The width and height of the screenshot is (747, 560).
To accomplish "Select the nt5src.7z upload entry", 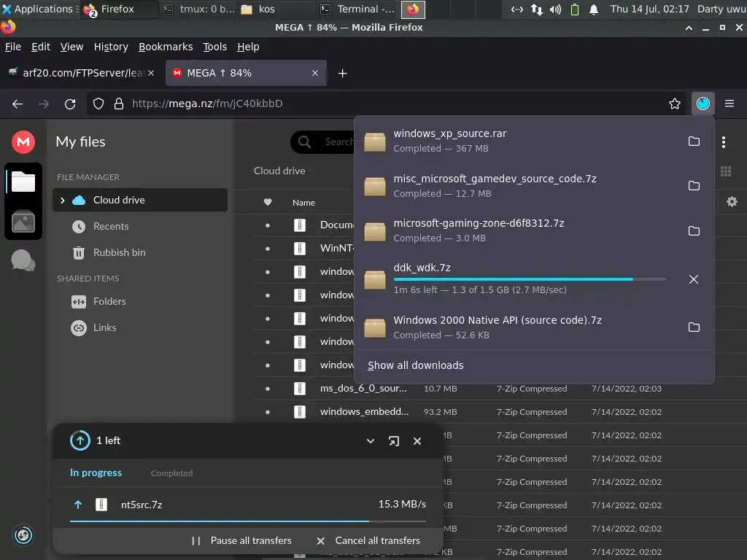I will click(x=248, y=505).
